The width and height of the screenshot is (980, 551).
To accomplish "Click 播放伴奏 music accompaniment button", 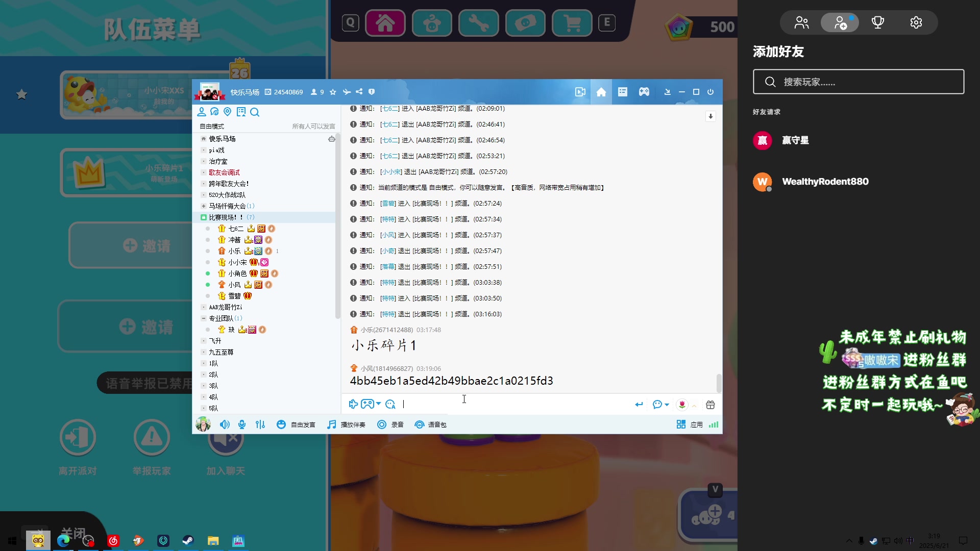I will [x=347, y=424].
